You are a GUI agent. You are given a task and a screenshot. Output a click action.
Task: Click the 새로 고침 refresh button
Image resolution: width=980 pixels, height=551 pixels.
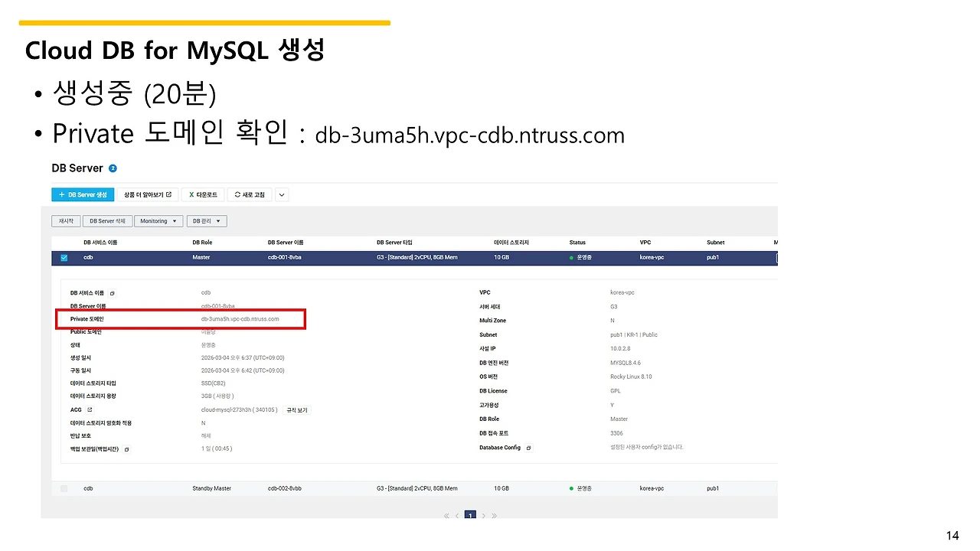pyautogui.click(x=250, y=195)
